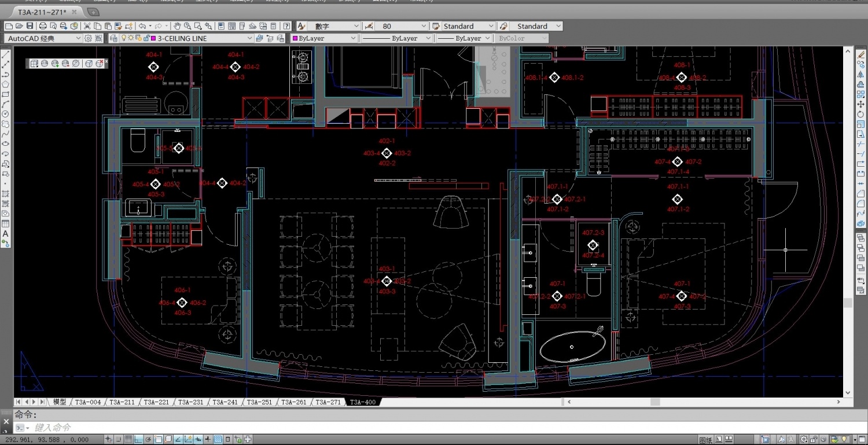Viewport: 868px width, 445px height.
Task: Open the Standard table style dropdown
Action: (x=469, y=26)
